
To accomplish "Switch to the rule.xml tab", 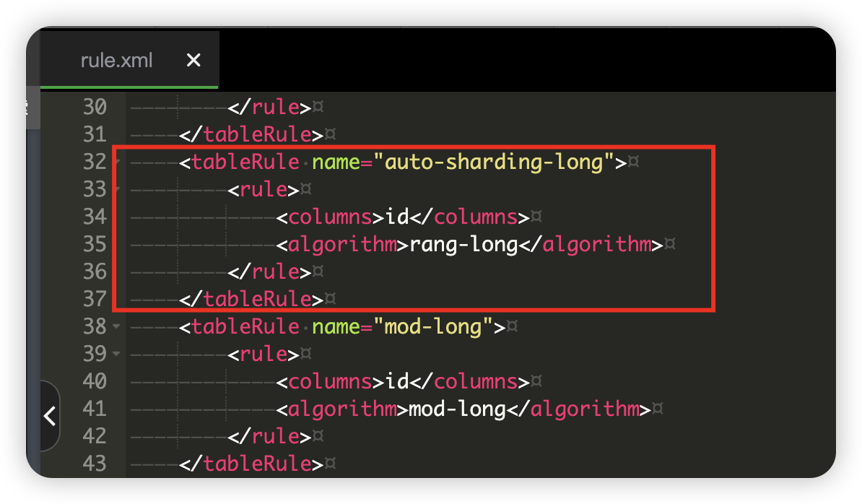I will click(x=116, y=61).
